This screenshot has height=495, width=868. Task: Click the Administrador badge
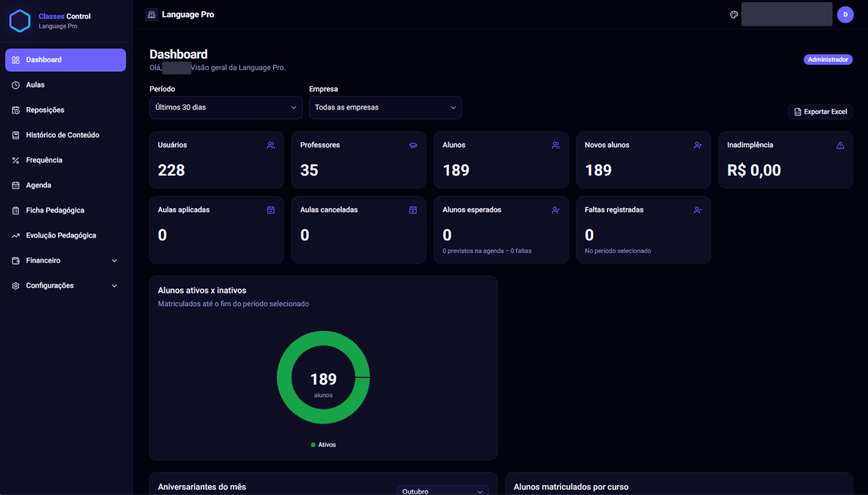[828, 59]
